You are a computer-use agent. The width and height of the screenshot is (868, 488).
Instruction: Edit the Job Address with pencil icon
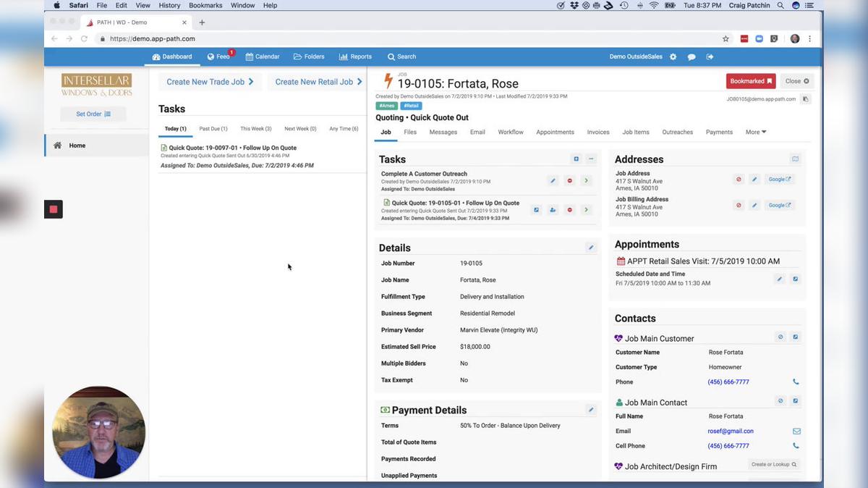(x=754, y=179)
